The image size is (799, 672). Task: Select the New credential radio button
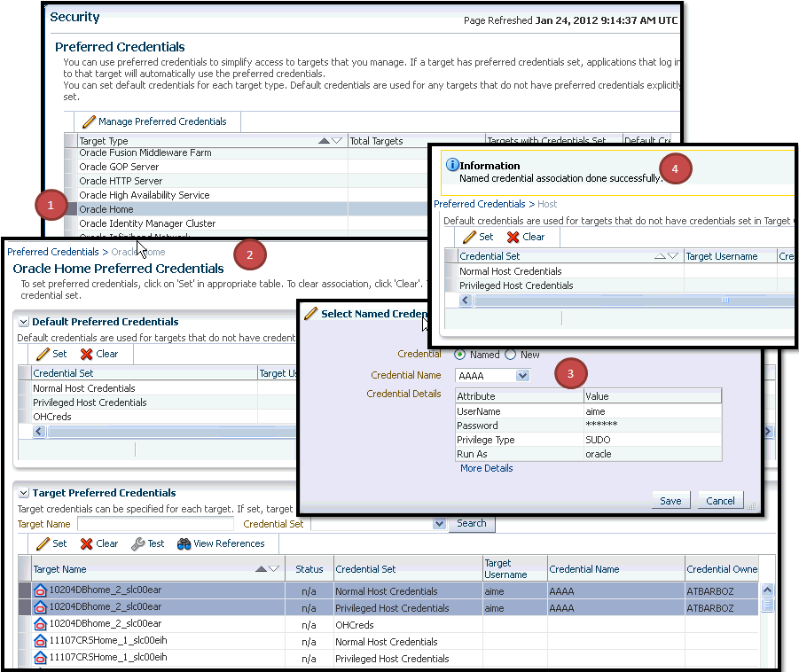coord(510,355)
